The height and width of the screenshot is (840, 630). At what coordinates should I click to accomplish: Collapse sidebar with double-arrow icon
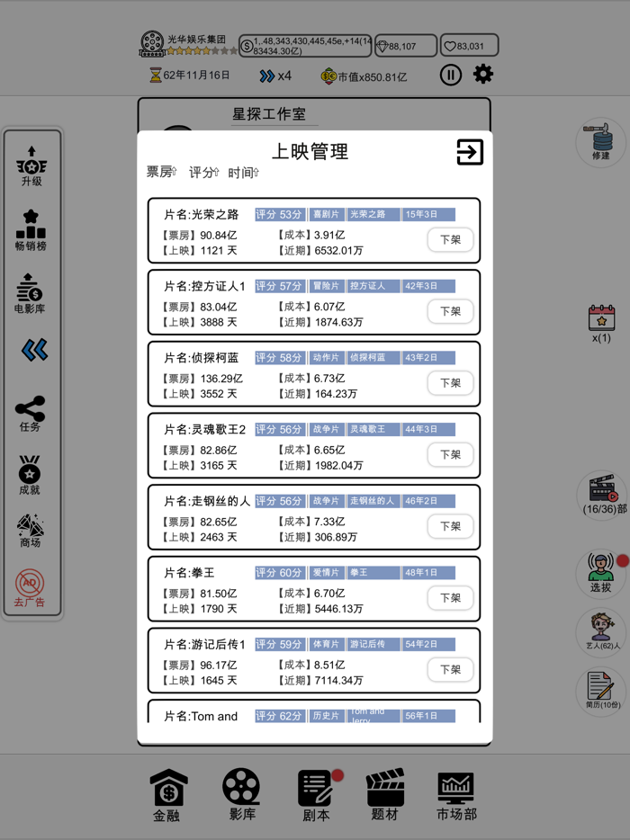(x=34, y=350)
